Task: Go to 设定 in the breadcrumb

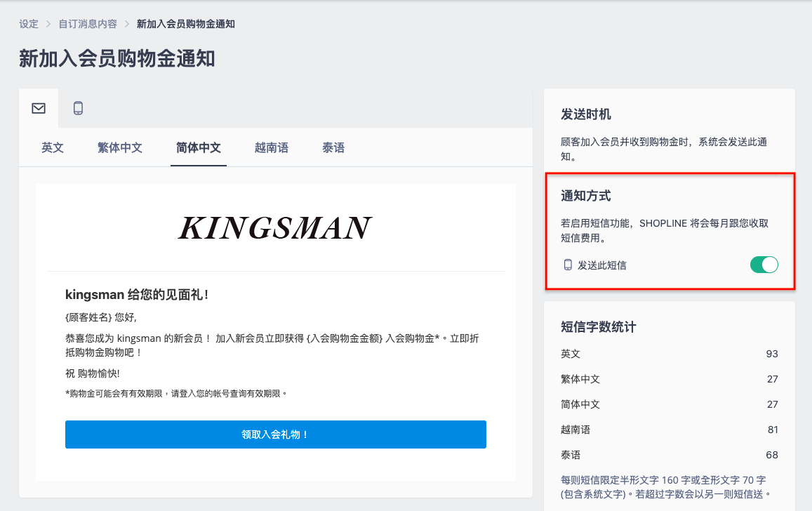Action: click(29, 24)
